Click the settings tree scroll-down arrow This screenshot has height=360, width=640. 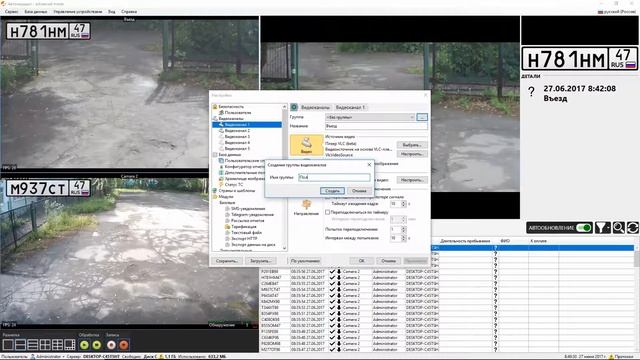284,248
